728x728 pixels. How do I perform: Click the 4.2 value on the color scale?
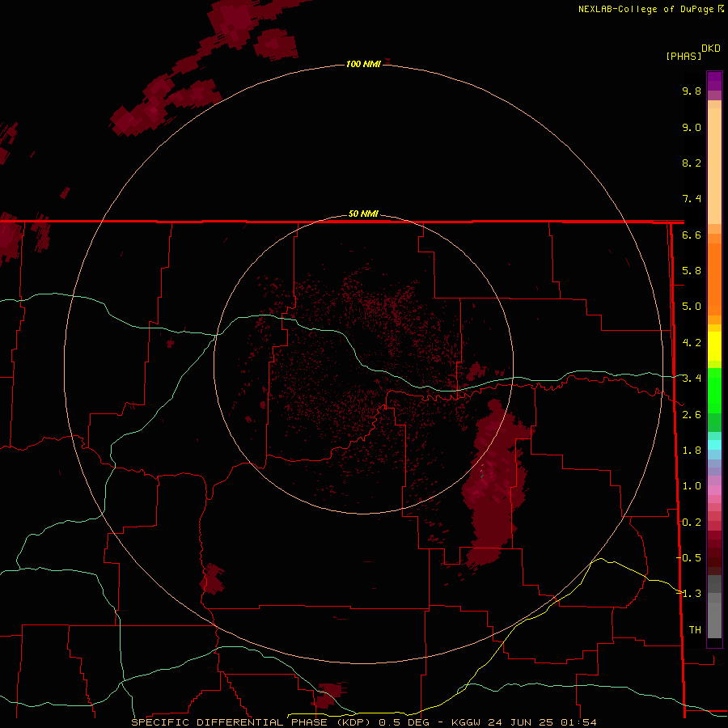(x=692, y=343)
